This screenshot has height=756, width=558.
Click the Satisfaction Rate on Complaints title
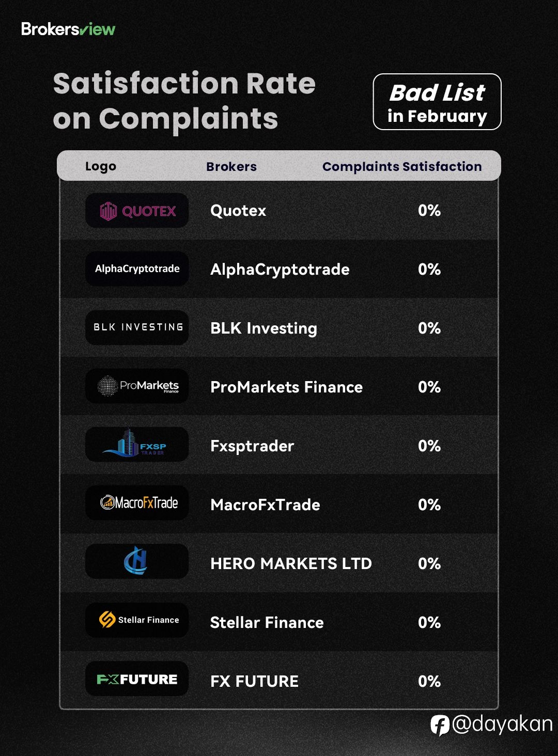pos(184,101)
